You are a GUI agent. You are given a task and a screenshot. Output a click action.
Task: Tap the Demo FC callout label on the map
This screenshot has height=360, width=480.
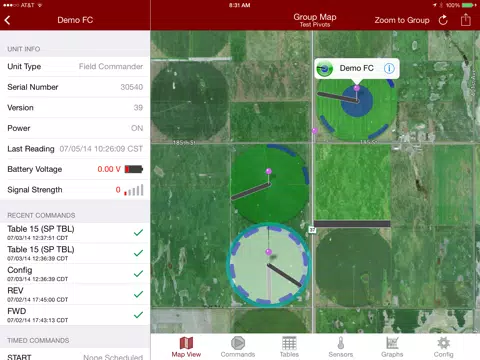coord(356,68)
